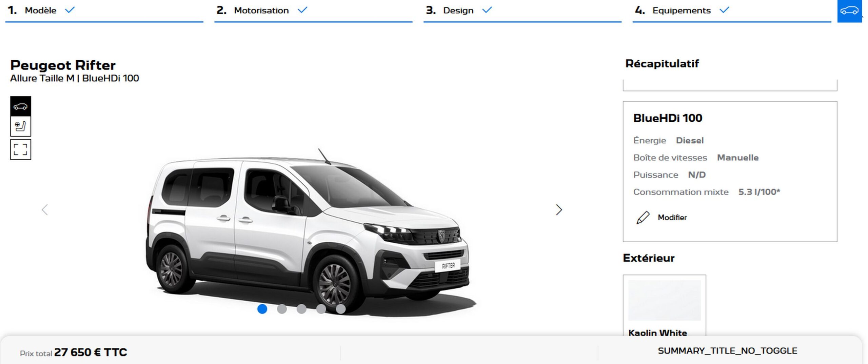
Task: Go to the Equipements step
Action: coord(681,11)
